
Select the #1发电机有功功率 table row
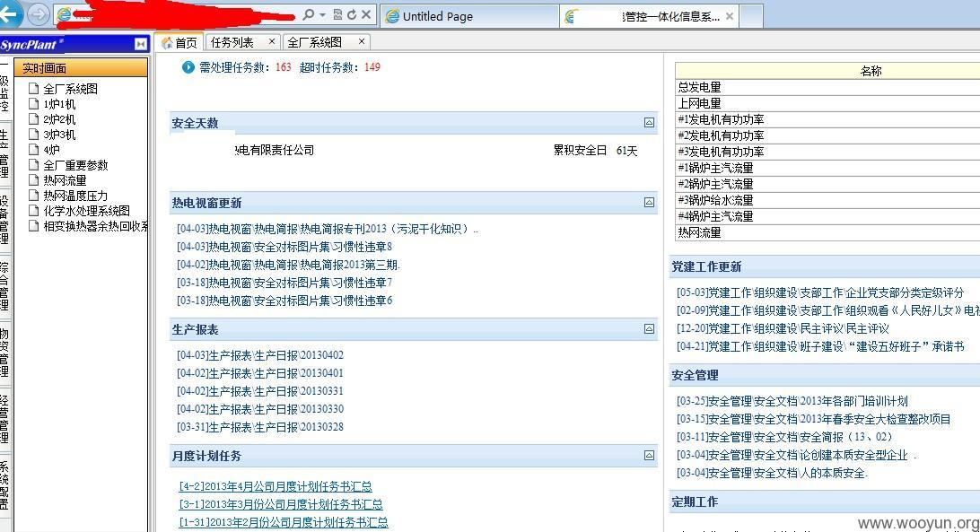click(827, 119)
